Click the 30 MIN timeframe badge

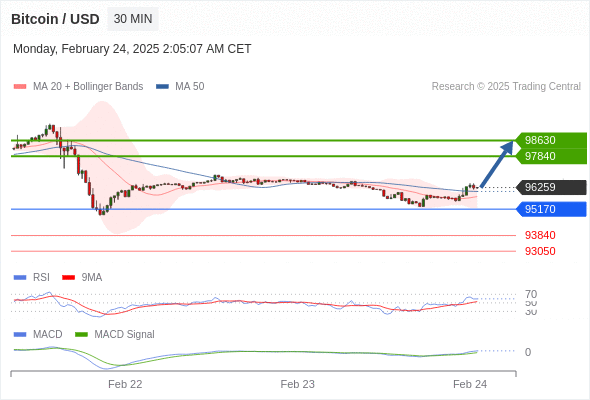click(133, 19)
